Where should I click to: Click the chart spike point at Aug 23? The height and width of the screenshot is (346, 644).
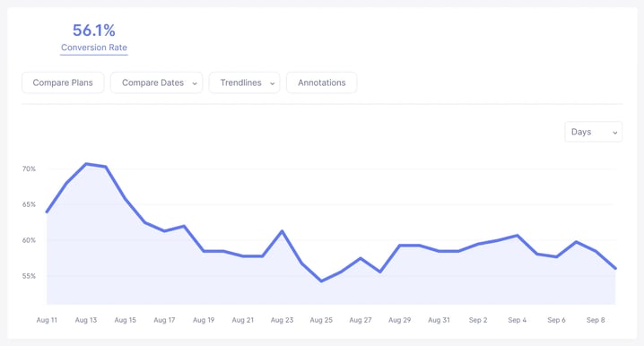point(283,231)
